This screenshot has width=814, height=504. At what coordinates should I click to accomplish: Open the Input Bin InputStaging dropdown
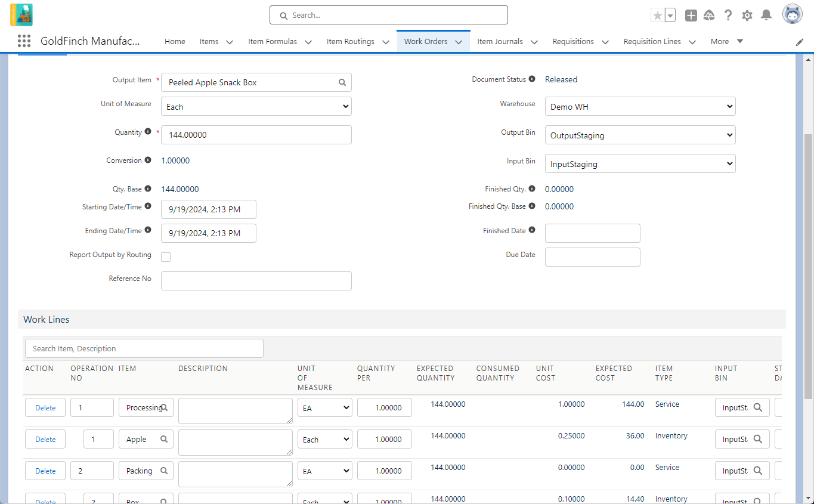[640, 164]
